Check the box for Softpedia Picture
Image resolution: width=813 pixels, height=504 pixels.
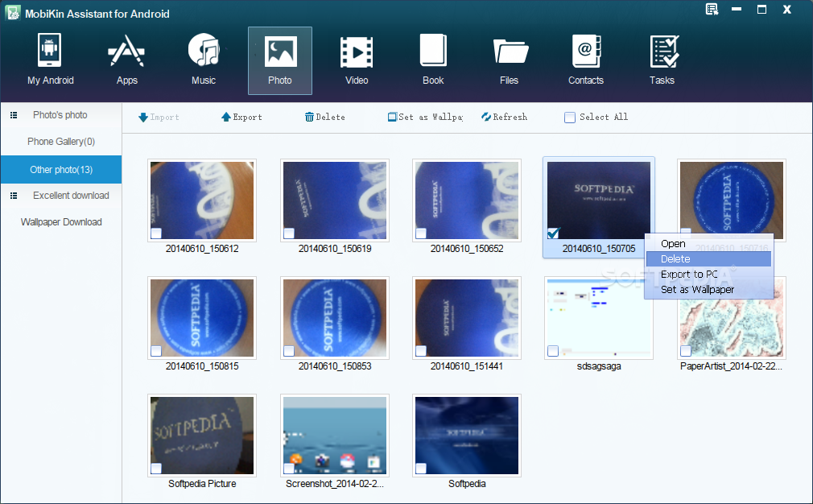coord(156,469)
